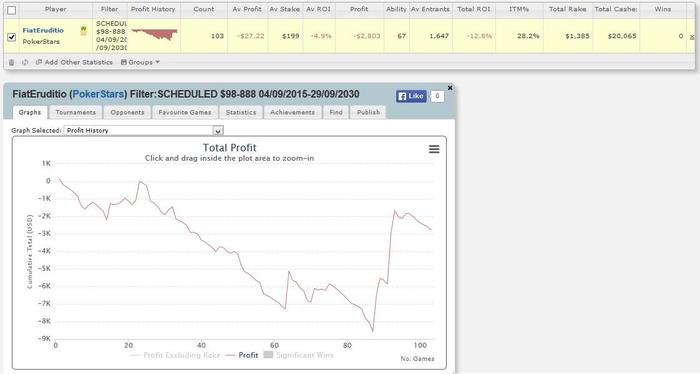Open the Find tab
The height and width of the screenshot is (374, 700).
click(336, 112)
